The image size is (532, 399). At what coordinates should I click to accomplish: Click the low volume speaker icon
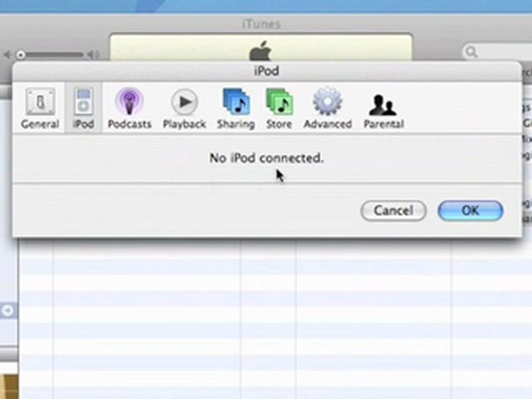click(x=7, y=55)
